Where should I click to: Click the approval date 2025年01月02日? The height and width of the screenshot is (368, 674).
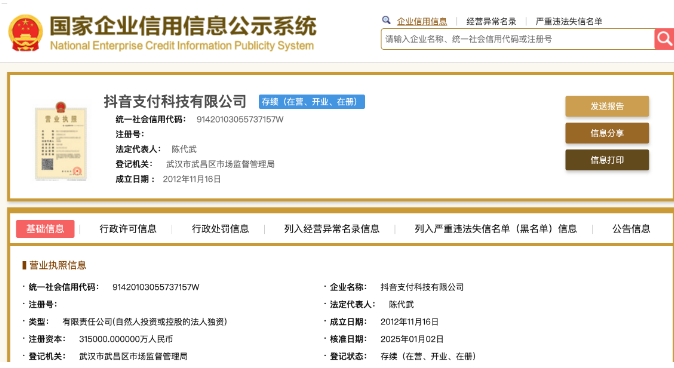coord(412,339)
